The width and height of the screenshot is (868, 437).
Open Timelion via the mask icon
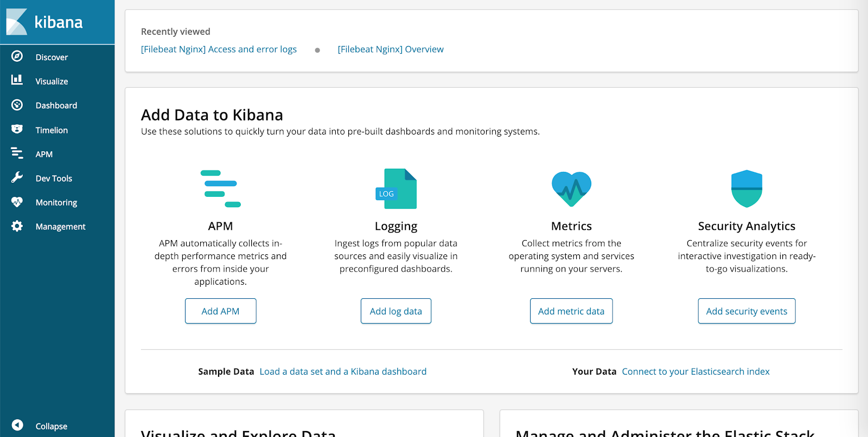click(17, 129)
